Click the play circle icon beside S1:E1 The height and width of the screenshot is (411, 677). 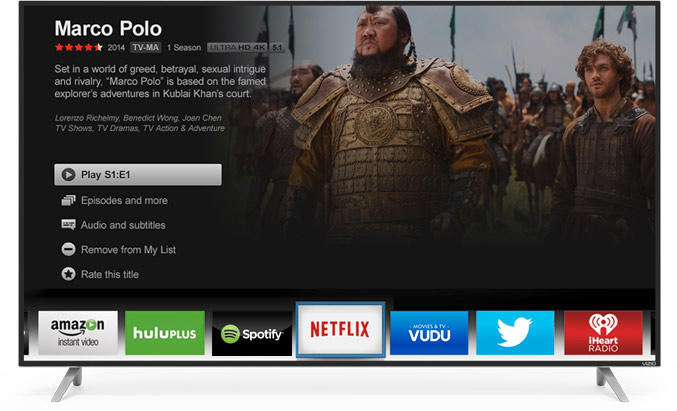click(68, 174)
